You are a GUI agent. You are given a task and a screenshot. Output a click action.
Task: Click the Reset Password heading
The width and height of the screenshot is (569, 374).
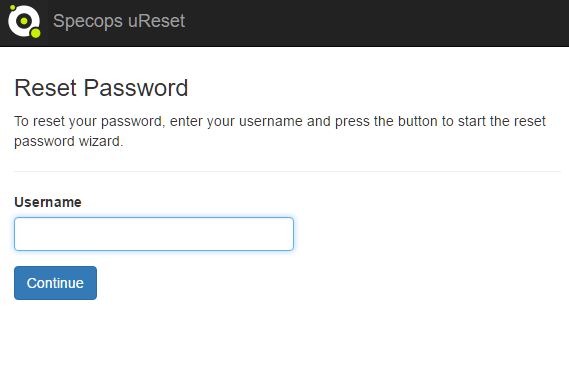(101, 88)
